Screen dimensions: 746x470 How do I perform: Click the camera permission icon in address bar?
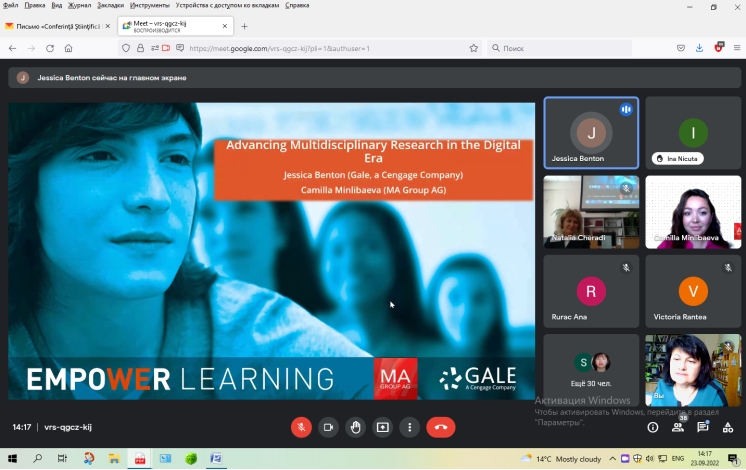click(166, 48)
